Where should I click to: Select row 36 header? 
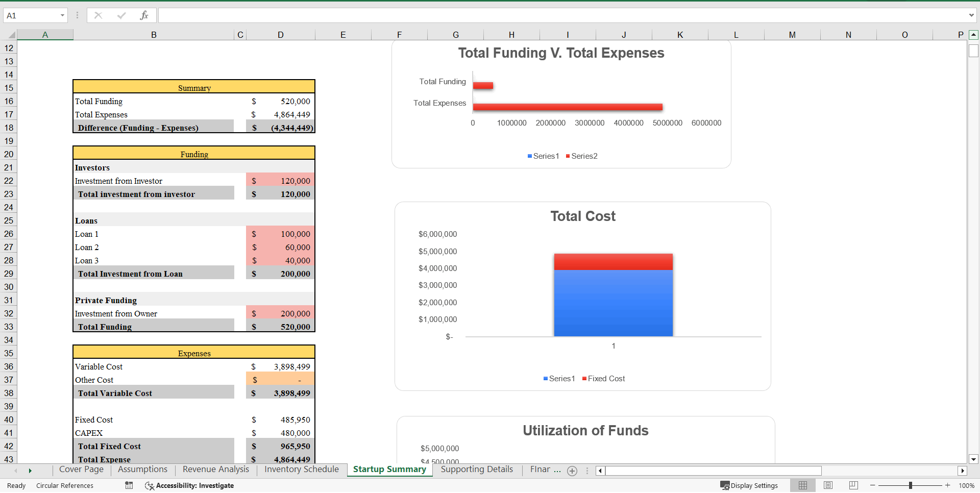pos(9,366)
